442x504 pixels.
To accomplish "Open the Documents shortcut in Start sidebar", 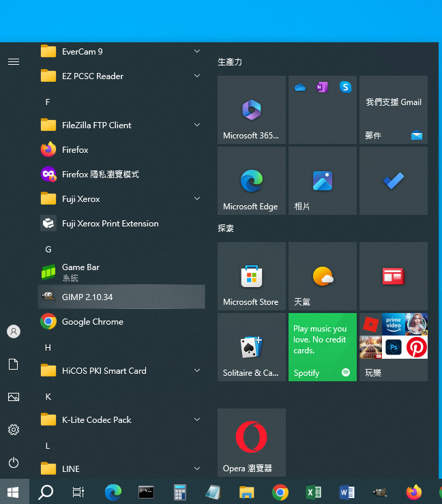I will click(x=14, y=364).
